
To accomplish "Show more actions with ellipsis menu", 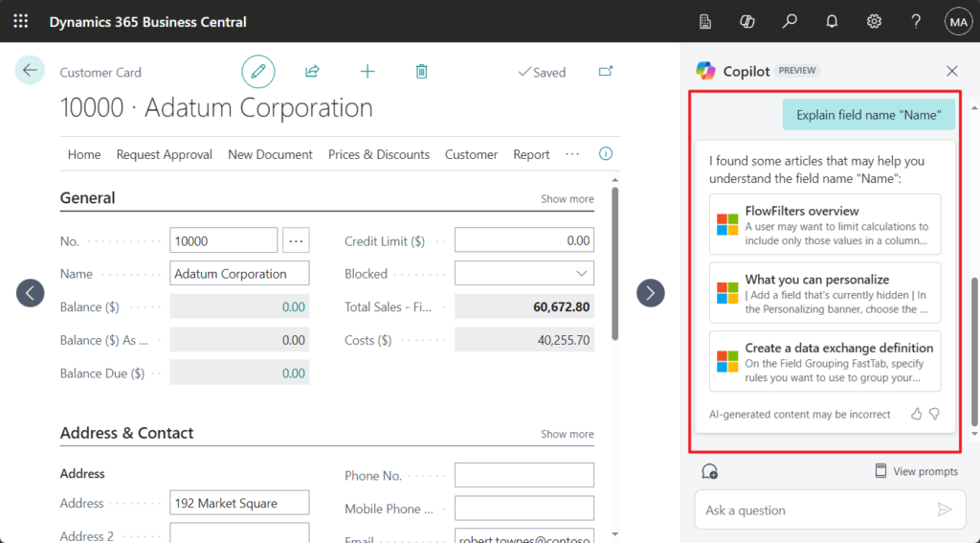I will (x=572, y=154).
